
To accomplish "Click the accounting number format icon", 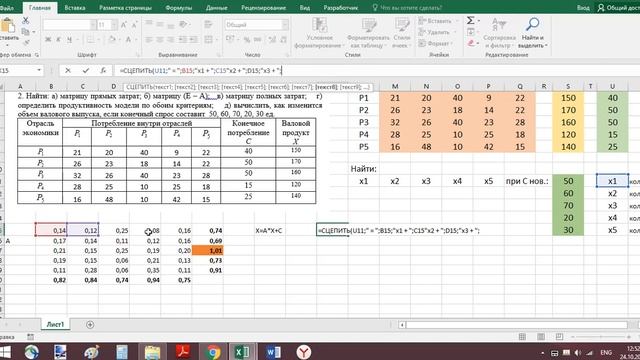I will pos(230,39).
